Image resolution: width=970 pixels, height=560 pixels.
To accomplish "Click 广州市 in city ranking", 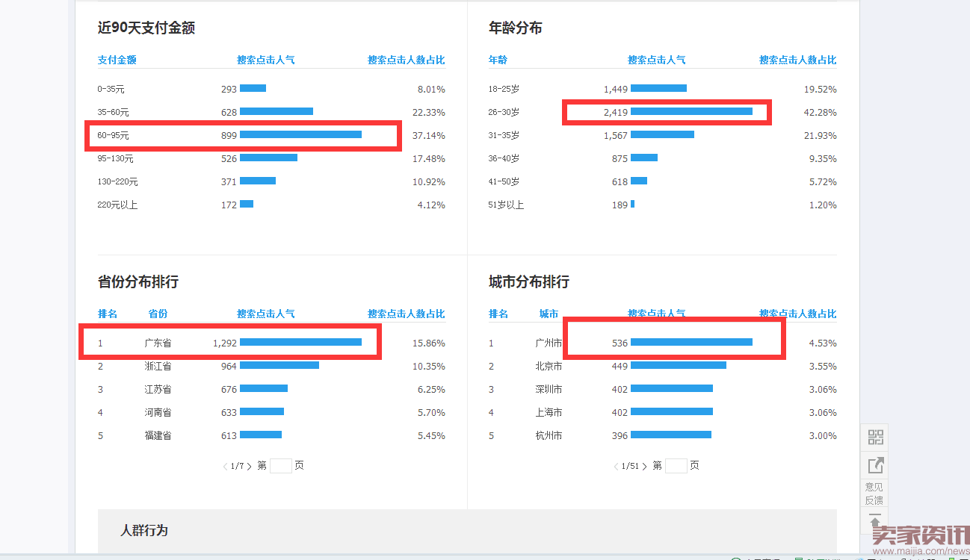I will tap(549, 343).
